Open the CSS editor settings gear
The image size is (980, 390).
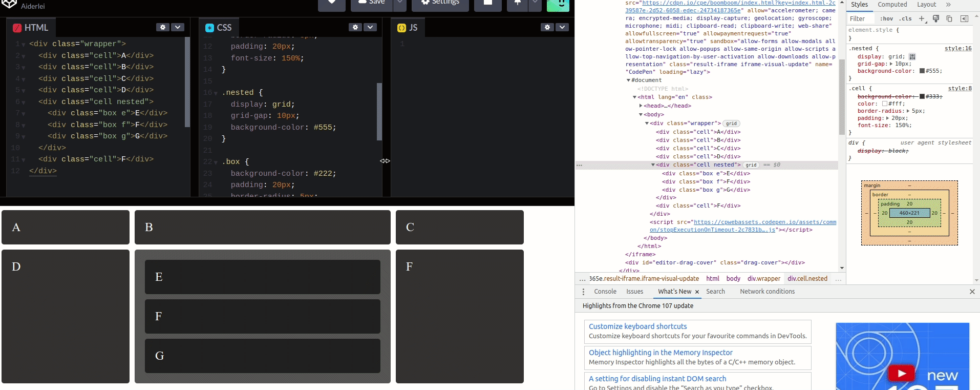355,27
